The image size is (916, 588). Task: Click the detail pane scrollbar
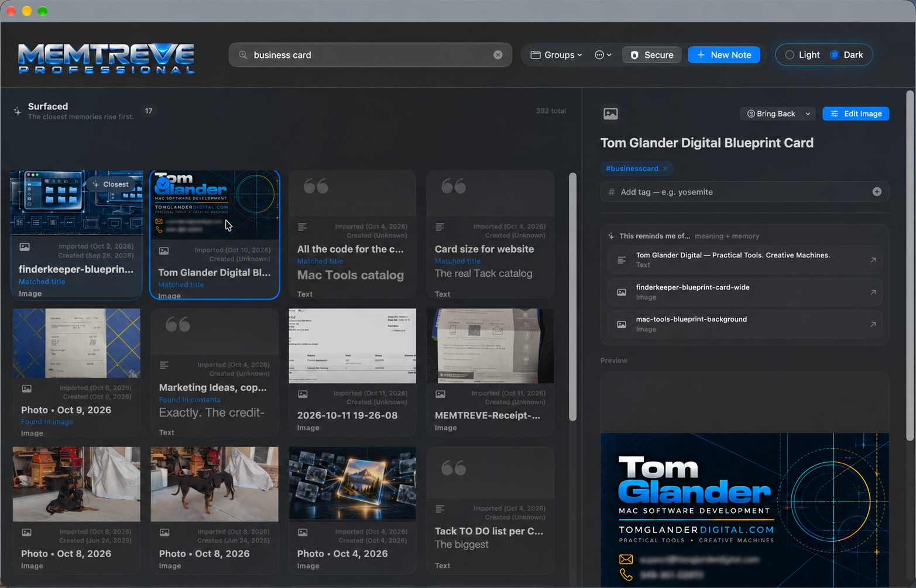910,266
